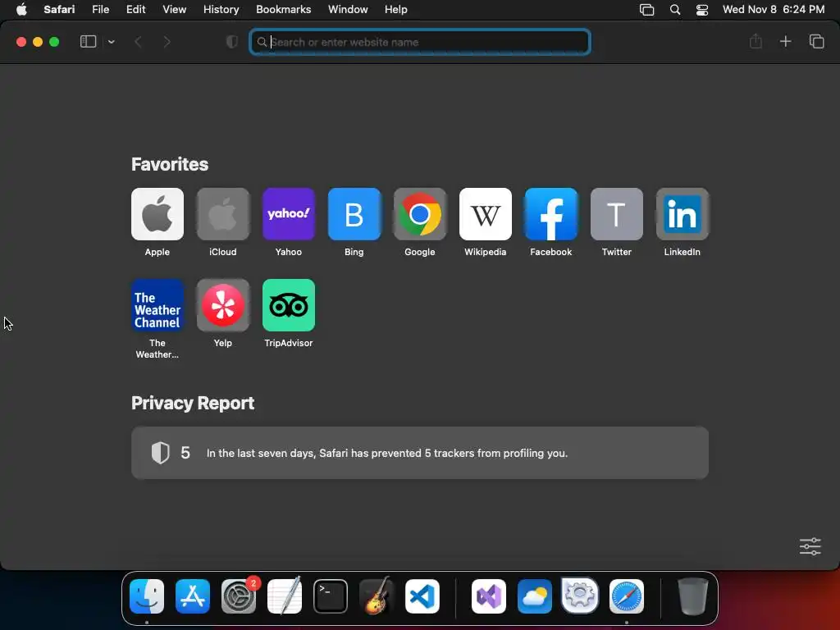Click the search or website address field
This screenshot has height=630, width=840.
[420, 42]
